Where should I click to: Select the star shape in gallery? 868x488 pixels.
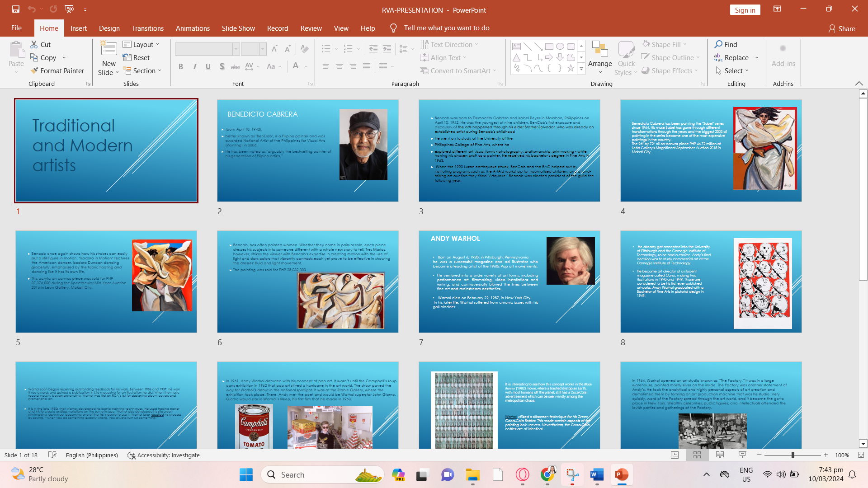571,68
